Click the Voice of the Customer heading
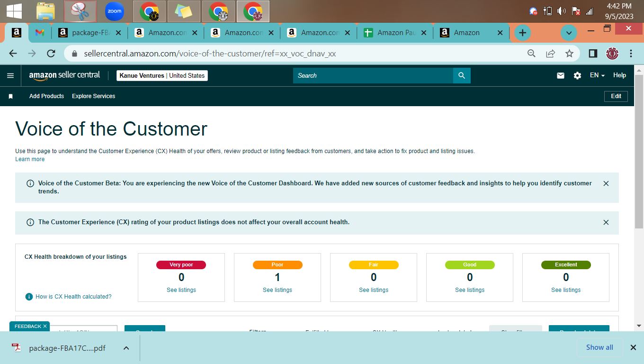 point(111,129)
